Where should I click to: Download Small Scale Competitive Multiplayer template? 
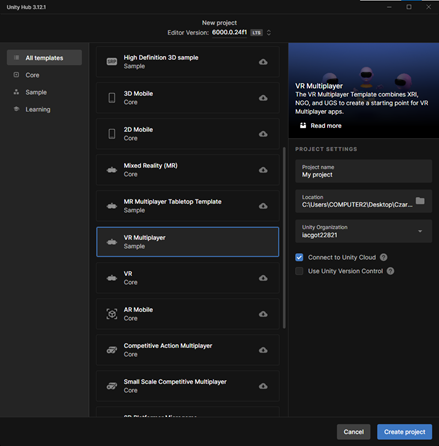(x=263, y=386)
